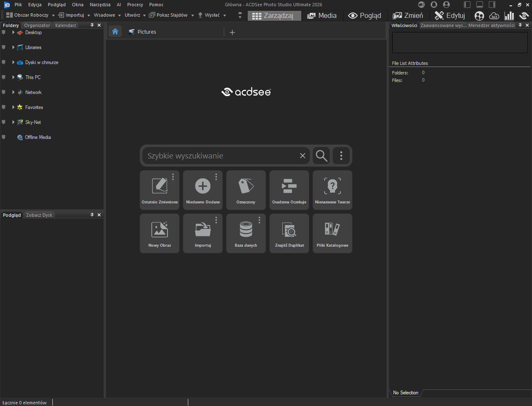Toggle easy-select marker beside This PC
Screen dimensions: 532x406
pyautogui.click(x=4, y=77)
